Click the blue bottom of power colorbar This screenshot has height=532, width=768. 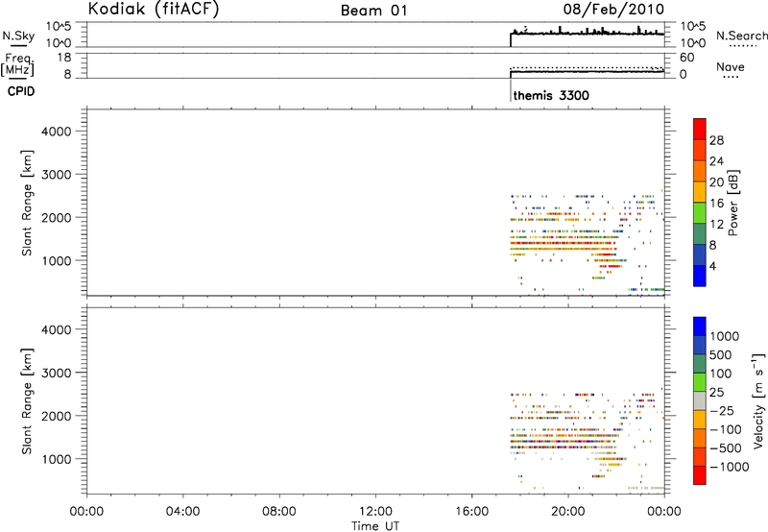click(x=700, y=276)
